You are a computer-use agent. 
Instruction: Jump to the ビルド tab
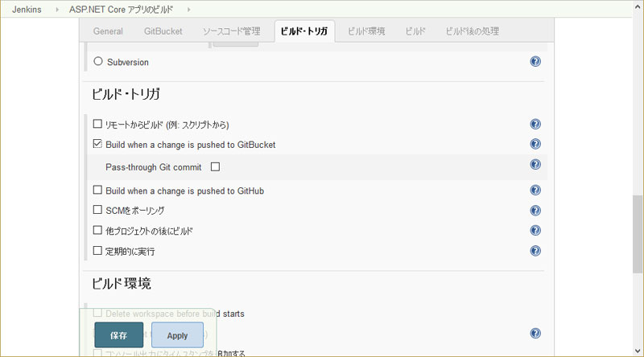tap(415, 31)
